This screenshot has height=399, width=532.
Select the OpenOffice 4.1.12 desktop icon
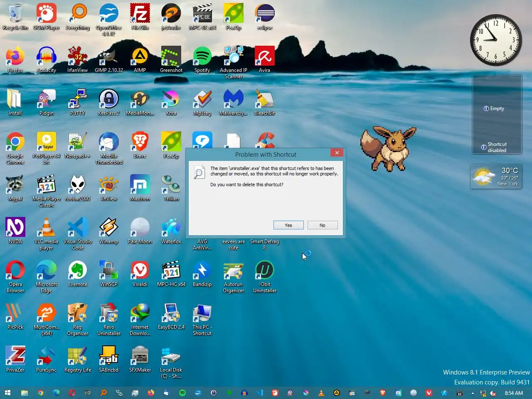click(x=109, y=20)
